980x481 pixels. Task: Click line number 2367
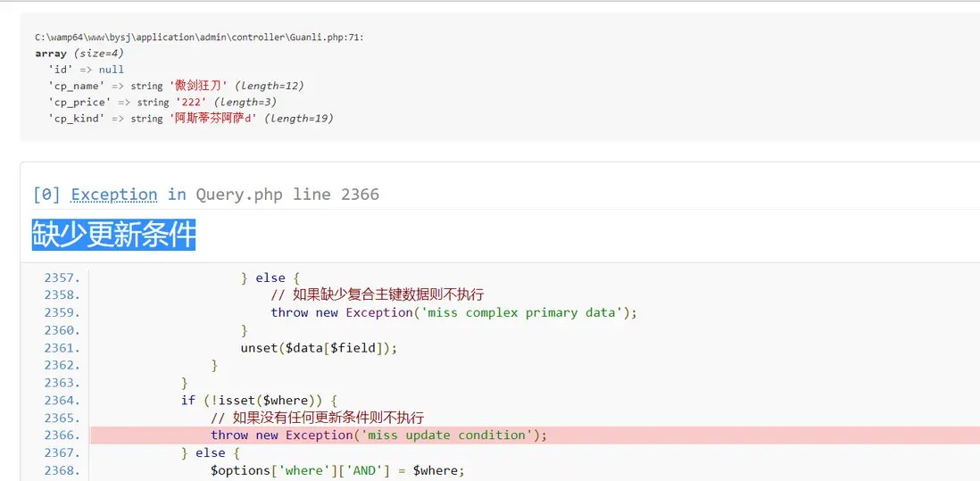pos(62,452)
